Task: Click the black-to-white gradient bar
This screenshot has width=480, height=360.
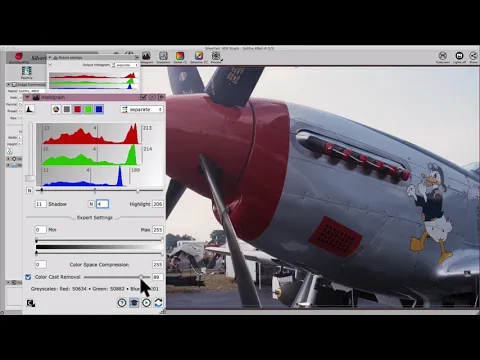Action: (99, 247)
